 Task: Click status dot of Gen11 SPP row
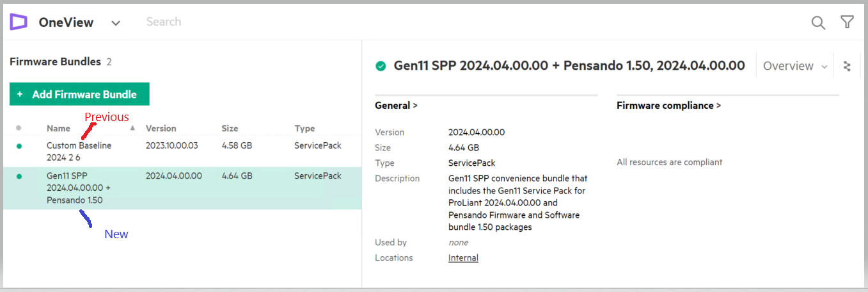19,176
